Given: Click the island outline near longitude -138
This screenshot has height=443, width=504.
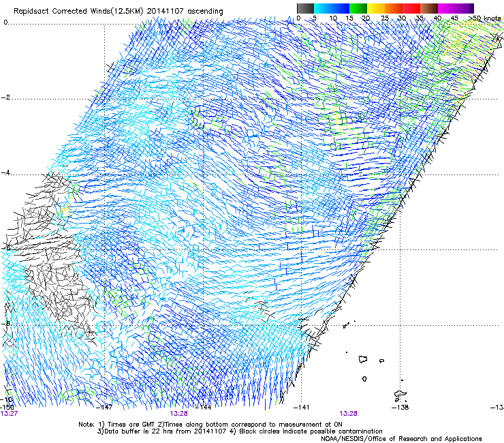Looking at the screenshot, I should point(400,394).
